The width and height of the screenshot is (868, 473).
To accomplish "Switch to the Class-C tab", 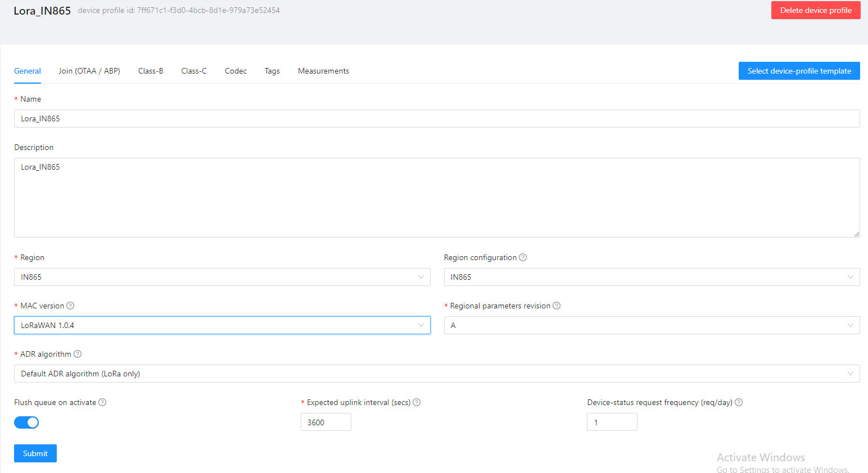I will click(194, 71).
